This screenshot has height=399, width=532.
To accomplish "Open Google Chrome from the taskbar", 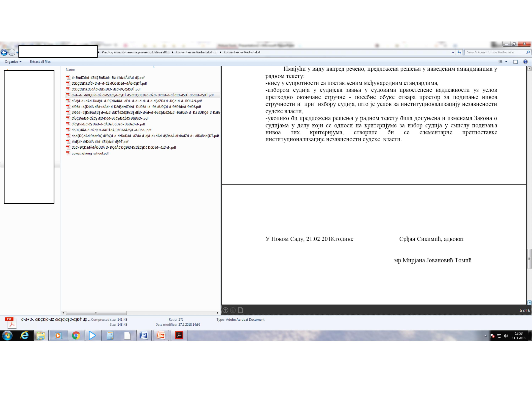I will pyautogui.click(x=76, y=335).
